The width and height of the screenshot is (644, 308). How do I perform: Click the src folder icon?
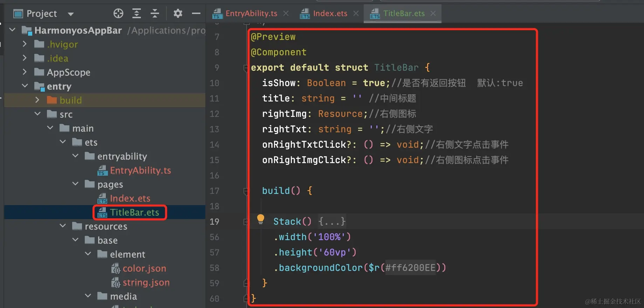pos(52,114)
